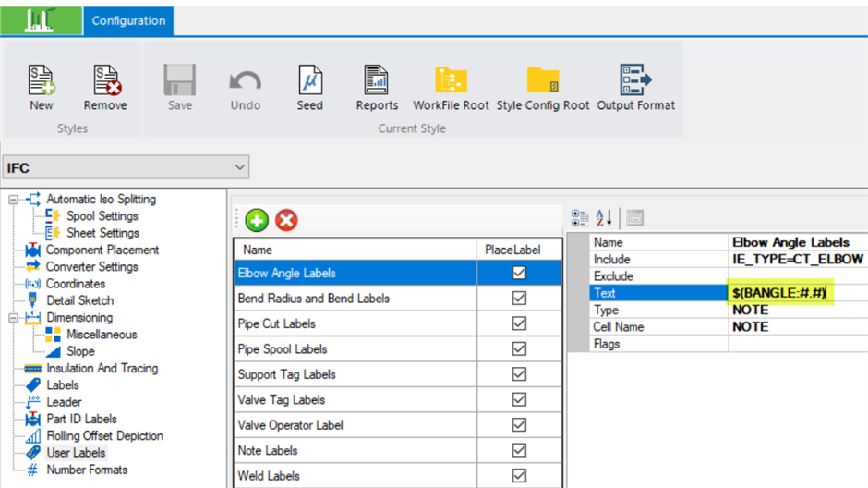Open Slope under Dimensioning
The height and width of the screenshot is (488, 868).
click(81, 351)
